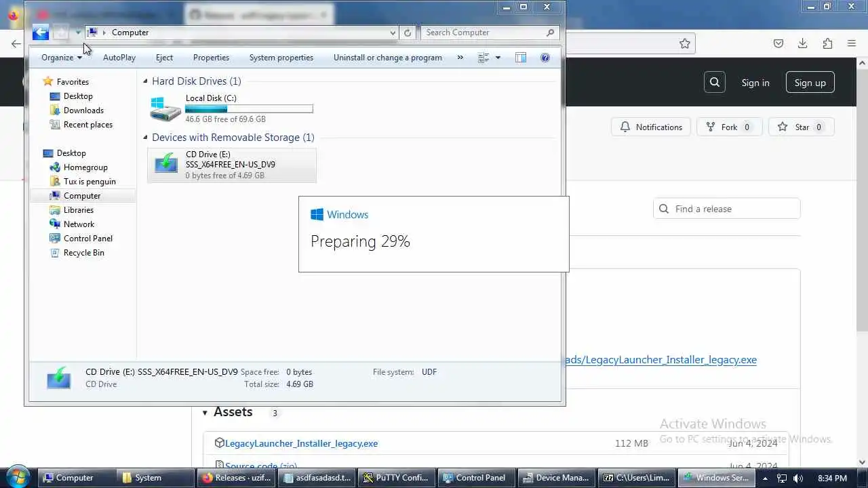Image resolution: width=868 pixels, height=488 pixels.
Task: Click Sign in on GitHub
Action: [x=755, y=83]
